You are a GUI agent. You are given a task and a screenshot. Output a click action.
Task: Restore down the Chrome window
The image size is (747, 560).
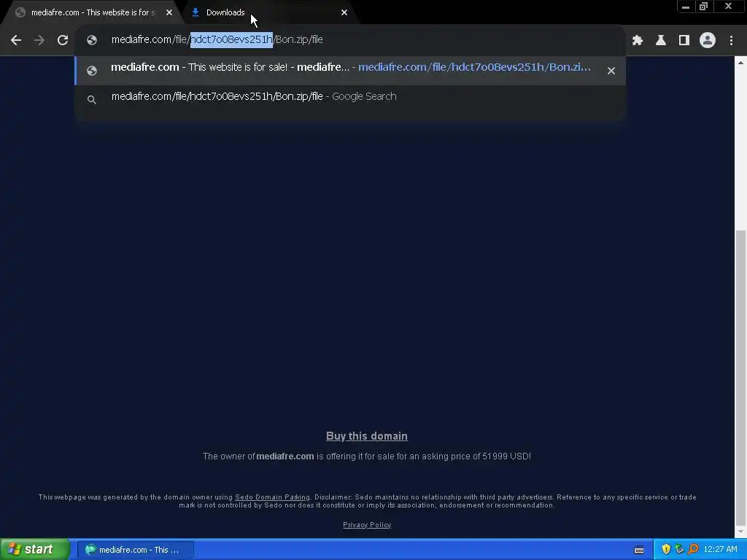click(703, 7)
